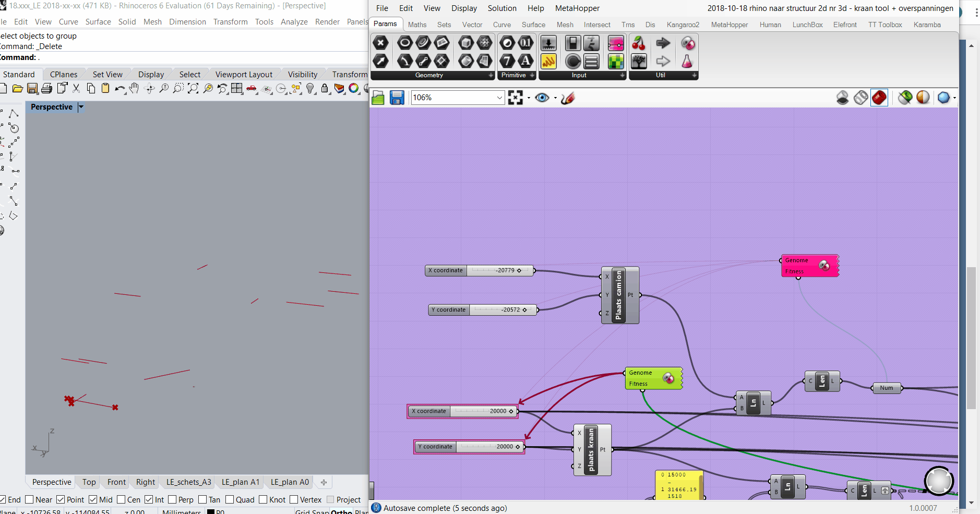Viewport: 980px width, 514px height.
Task: Expand the Input panel with plus button
Action: click(623, 75)
